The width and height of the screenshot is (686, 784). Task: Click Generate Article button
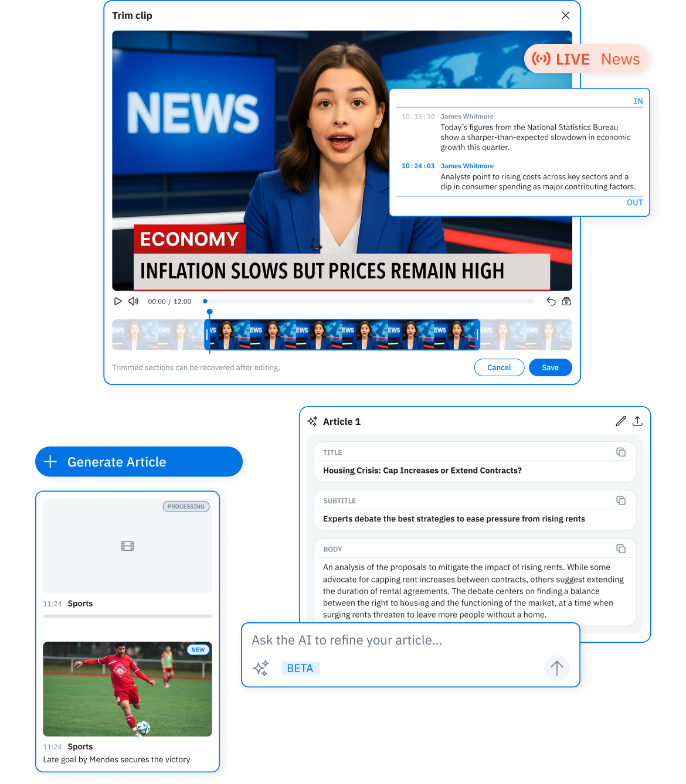click(139, 462)
